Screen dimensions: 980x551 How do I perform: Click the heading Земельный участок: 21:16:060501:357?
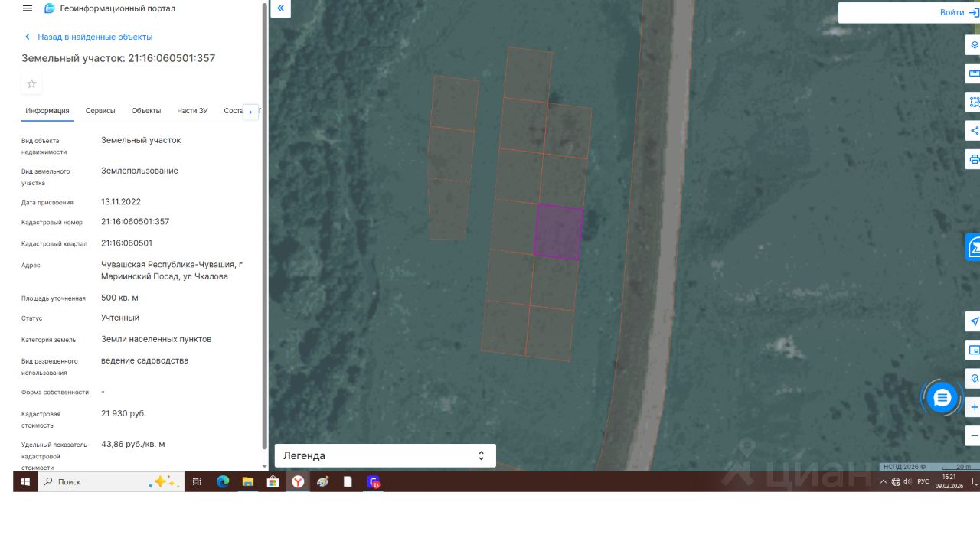119,58
